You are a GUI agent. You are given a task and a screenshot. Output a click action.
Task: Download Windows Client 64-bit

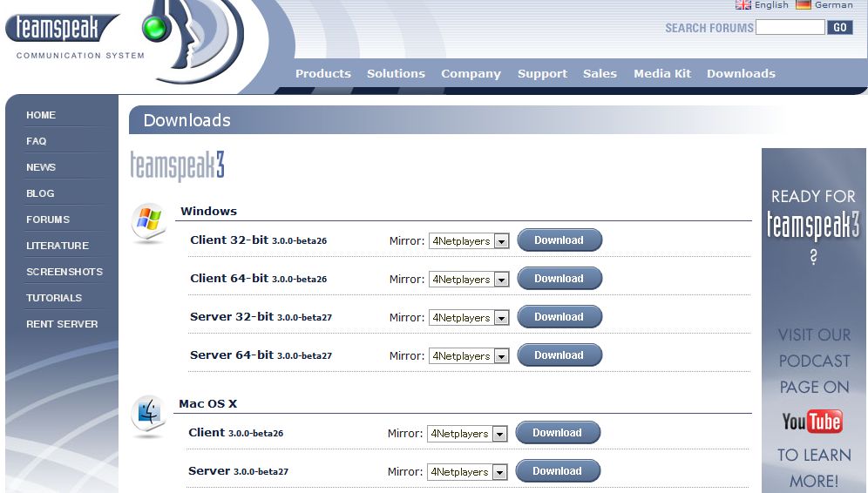pyautogui.click(x=559, y=279)
